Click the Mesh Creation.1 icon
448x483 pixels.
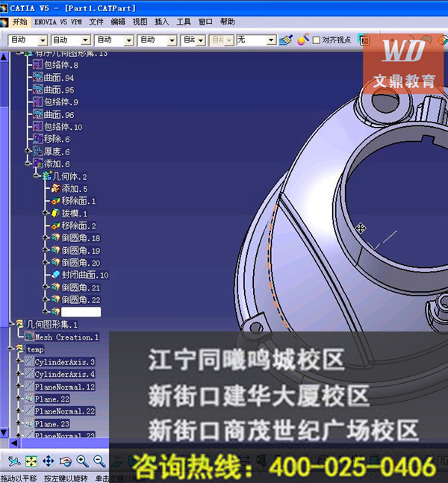tap(29, 337)
